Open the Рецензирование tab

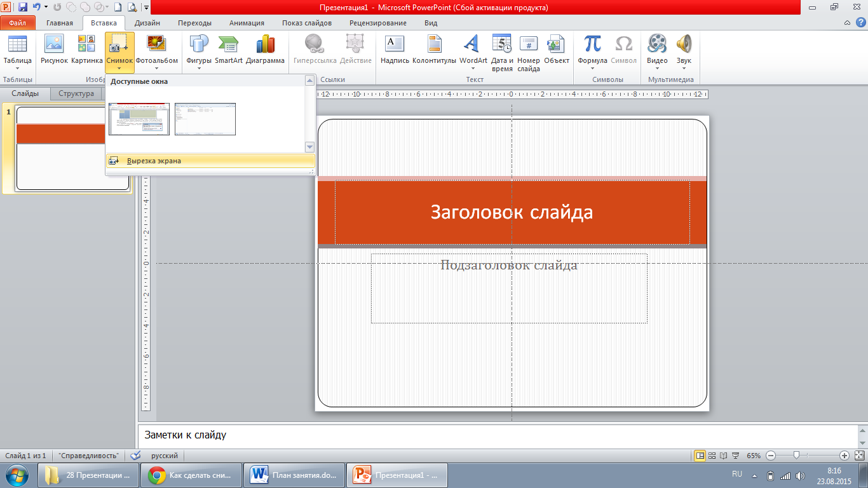tap(378, 23)
